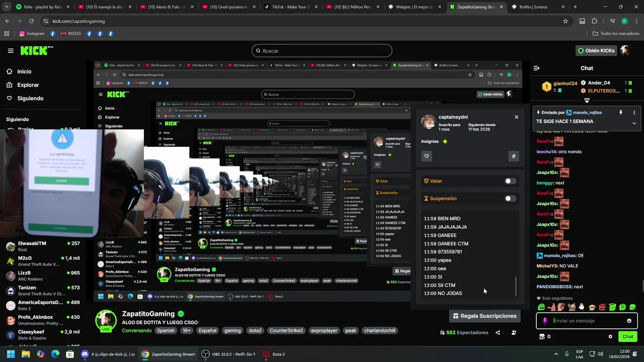The width and height of the screenshot is (644, 362).
Task: Show hidden tray icons chevron
Action: pyautogui.click(x=556, y=354)
